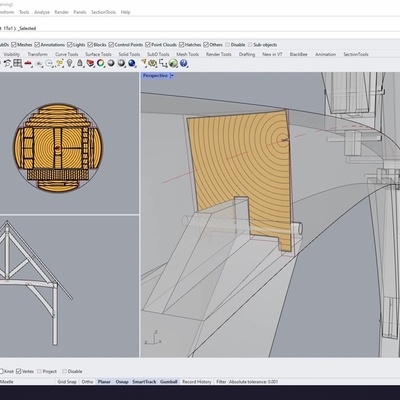Click the blue render sphere icon
Viewport: 400px width, 400px height.
[132, 63]
